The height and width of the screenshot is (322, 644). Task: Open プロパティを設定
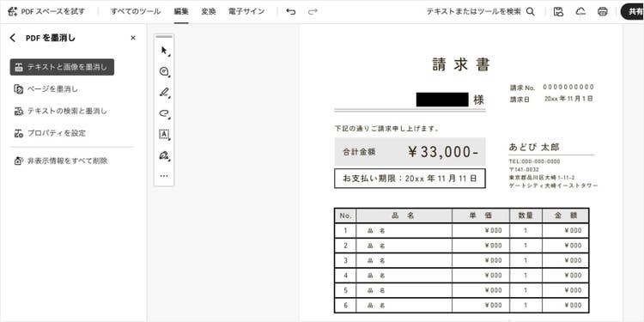point(50,133)
